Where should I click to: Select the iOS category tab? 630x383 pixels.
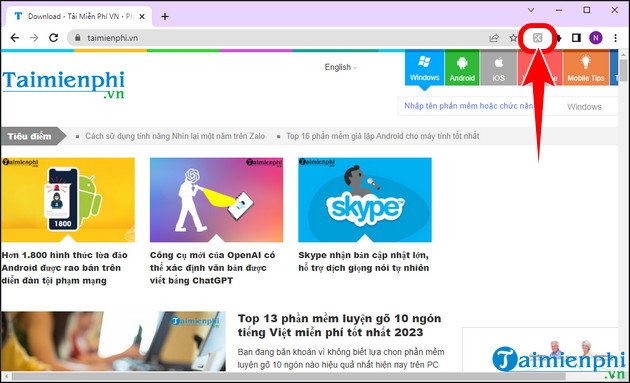(x=499, y=67)
